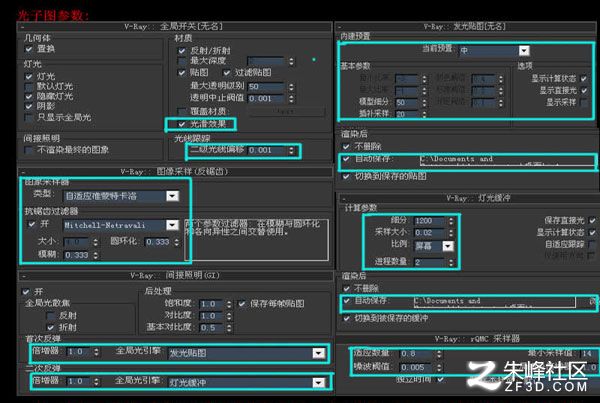Adjust the 最大透明级别 spinner arrows
This screenshot has height=403, width=600.
click(x=292, y=87)
